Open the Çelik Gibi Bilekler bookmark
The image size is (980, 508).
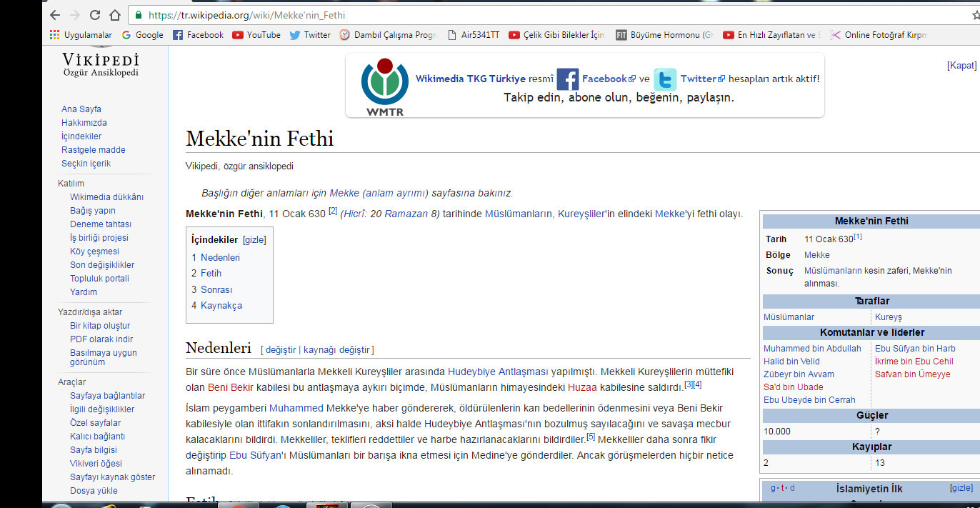[x=556, y=34]
